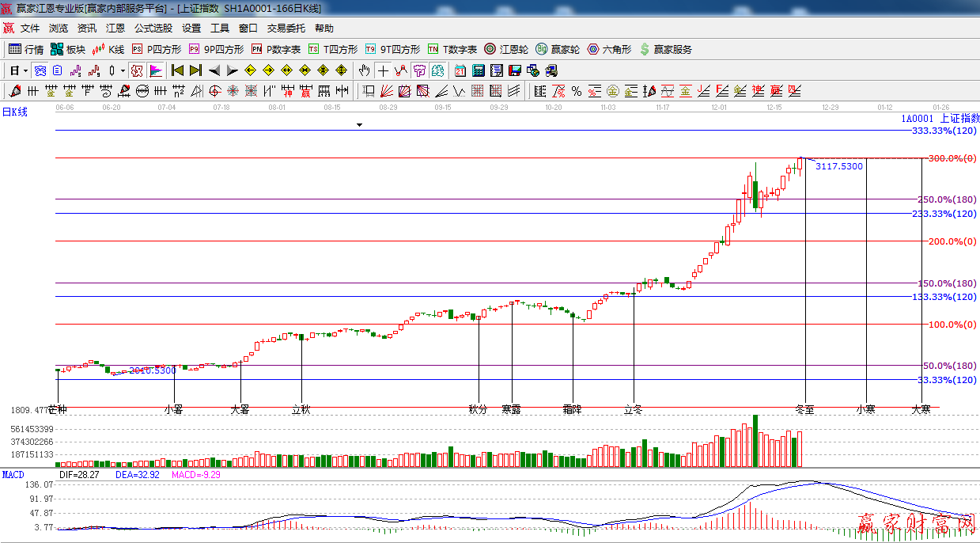Screen dimensions: 980x543
Task: Jump to first bar with skip-back arrow
Action: pos(177,70)
